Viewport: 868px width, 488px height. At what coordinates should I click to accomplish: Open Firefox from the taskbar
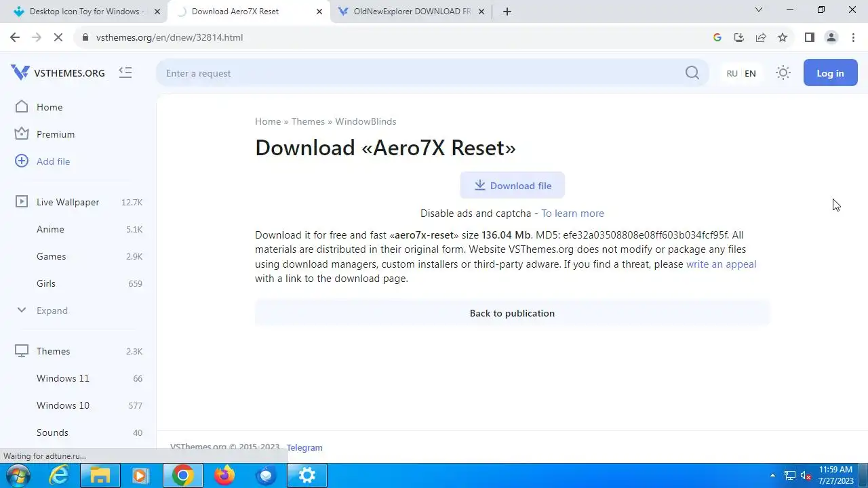[x=224, y=476]
